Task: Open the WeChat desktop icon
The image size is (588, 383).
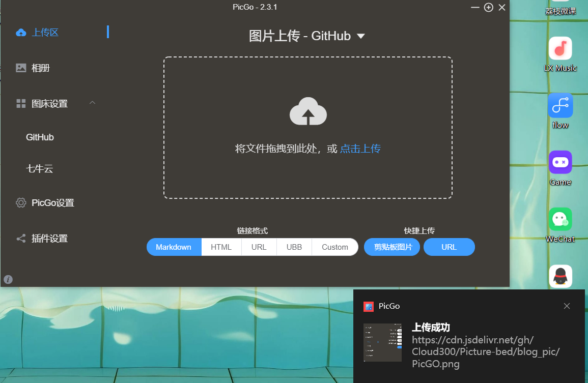Action: pyautogui.click(x=560, y=225)
